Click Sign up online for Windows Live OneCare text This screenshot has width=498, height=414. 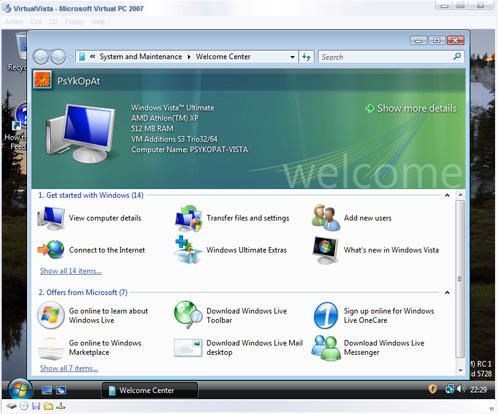pos(389,316)
